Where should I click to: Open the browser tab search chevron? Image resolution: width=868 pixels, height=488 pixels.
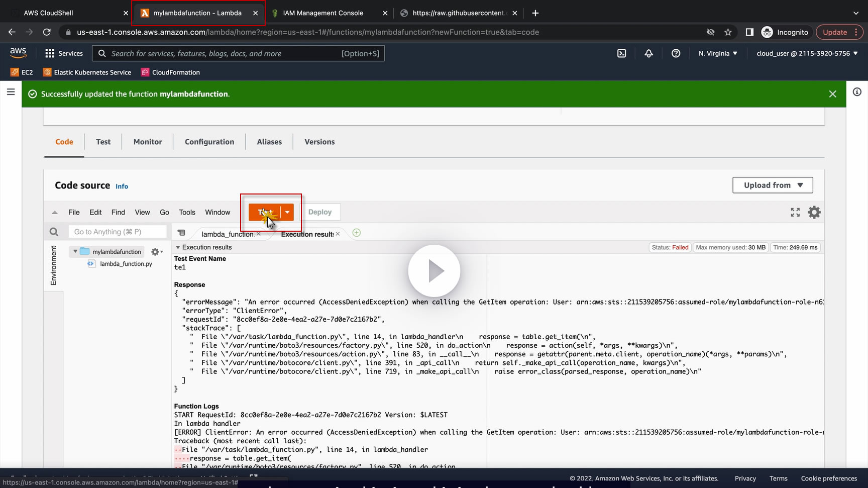pos(856,13)
